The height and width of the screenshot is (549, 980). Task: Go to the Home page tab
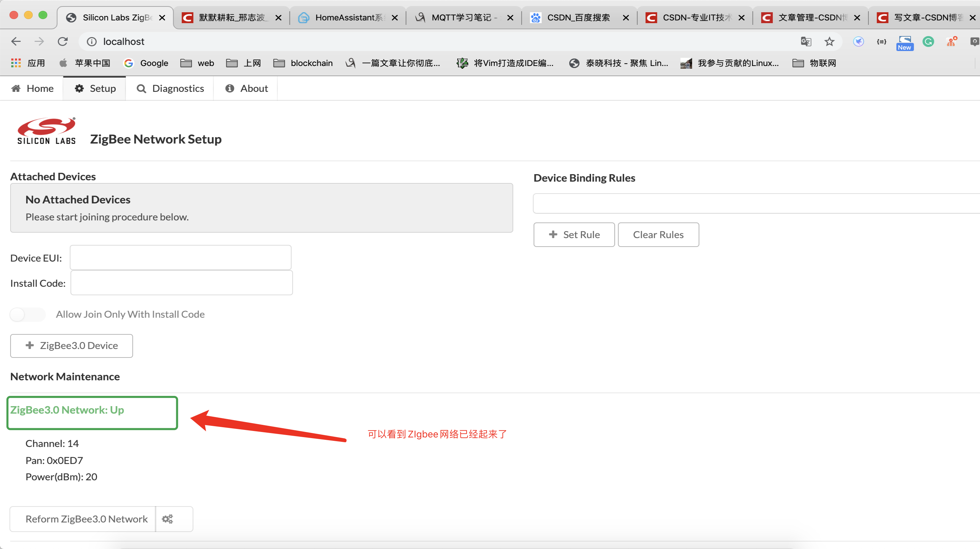pos(32,88)
